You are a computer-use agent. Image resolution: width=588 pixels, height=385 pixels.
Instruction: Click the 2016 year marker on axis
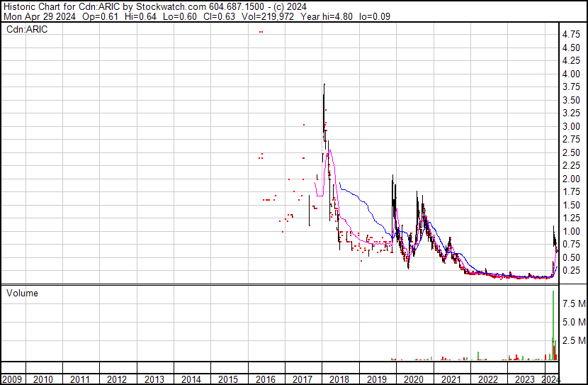click(x=266, y=379)
